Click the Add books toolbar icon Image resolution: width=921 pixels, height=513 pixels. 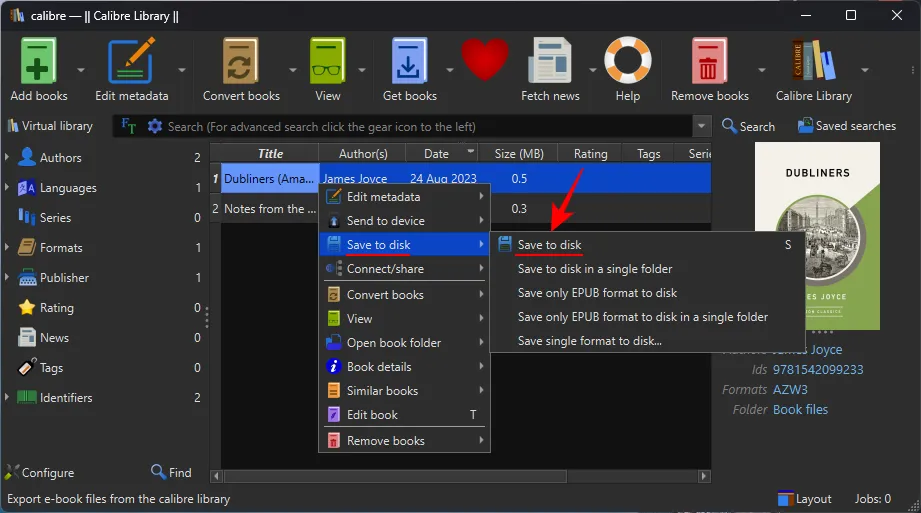click(39, 62)
